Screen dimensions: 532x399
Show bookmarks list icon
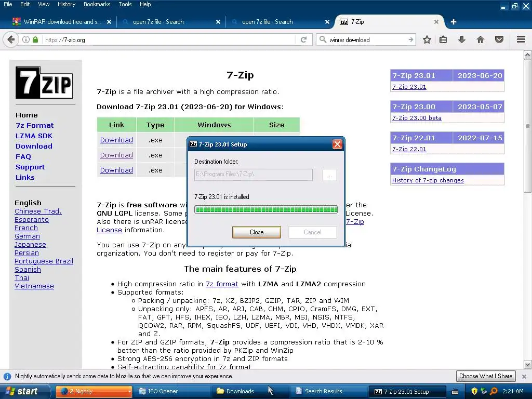pos(443,39)
